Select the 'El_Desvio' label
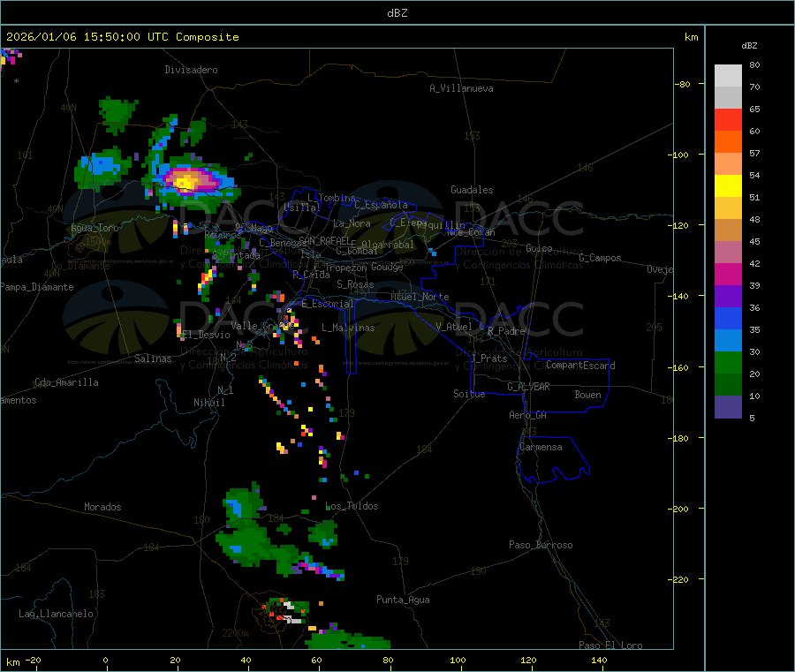Image resolution: width=795 pixels, height=672 pixels. coord(206,335)
